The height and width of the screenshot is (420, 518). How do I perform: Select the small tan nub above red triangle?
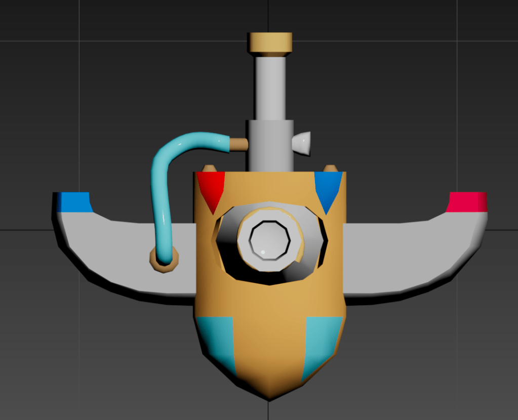point(209,168)
